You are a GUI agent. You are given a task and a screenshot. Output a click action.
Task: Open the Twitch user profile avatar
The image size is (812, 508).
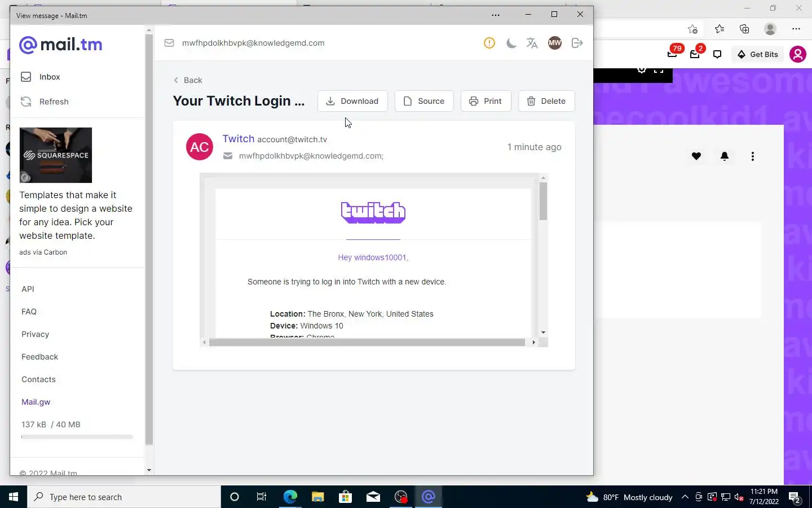(797, 54)
